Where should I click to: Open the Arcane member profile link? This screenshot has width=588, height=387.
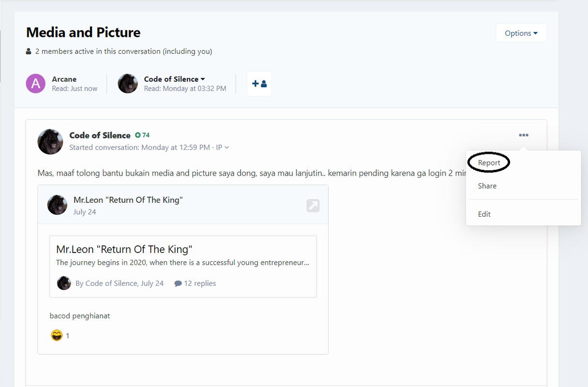tap(64, 79)
